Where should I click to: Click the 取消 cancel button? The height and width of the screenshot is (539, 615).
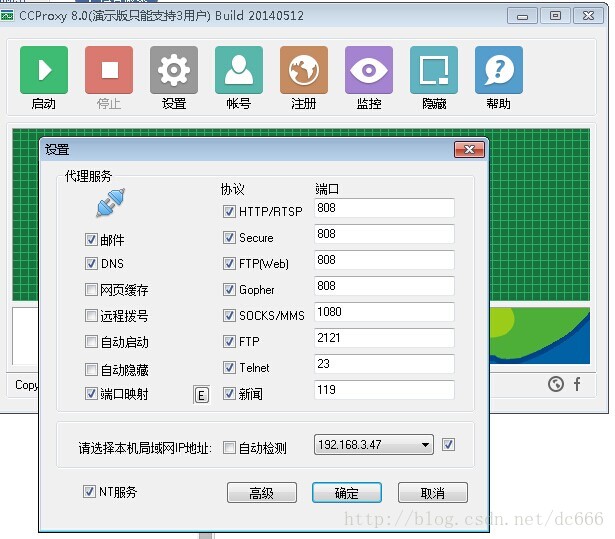433,493
